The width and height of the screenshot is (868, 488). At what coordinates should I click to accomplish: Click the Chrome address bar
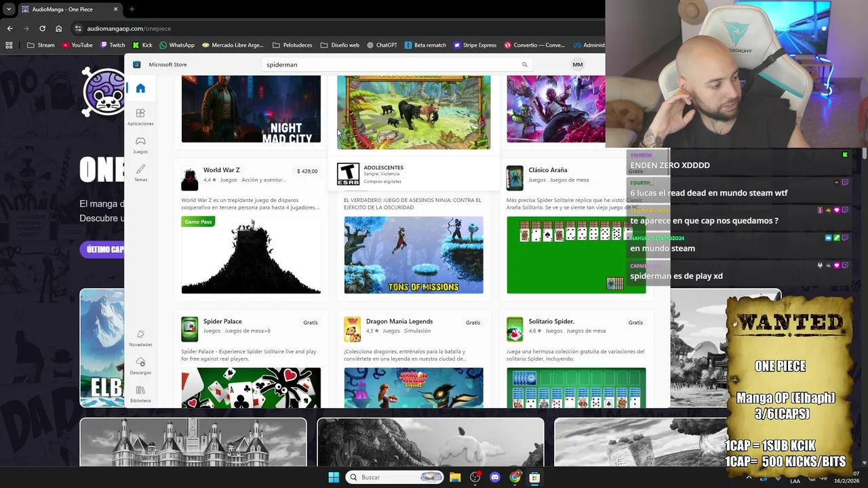[339, 28]
